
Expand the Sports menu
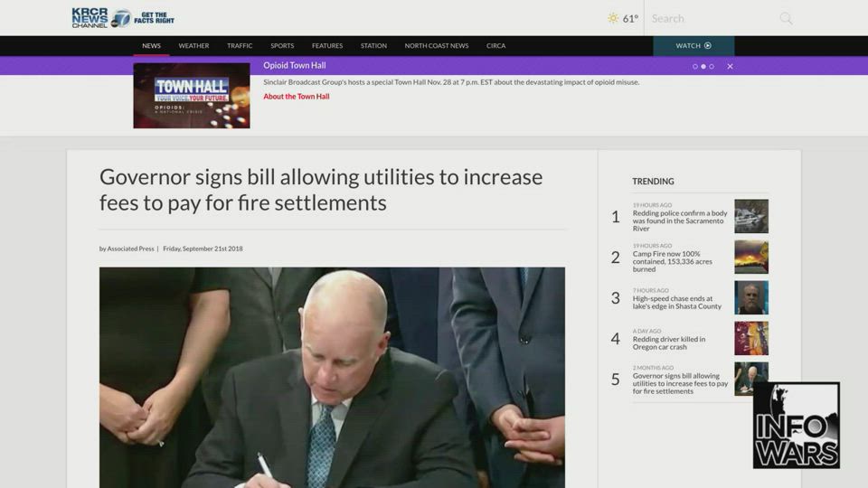click(282, 46)
